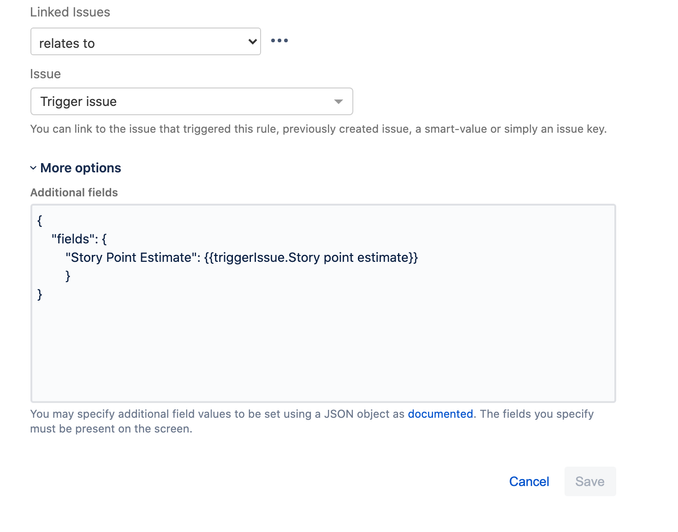This screenshot has width=678, height=532.
Task: Click the Save button
Action: coord(590,481)
